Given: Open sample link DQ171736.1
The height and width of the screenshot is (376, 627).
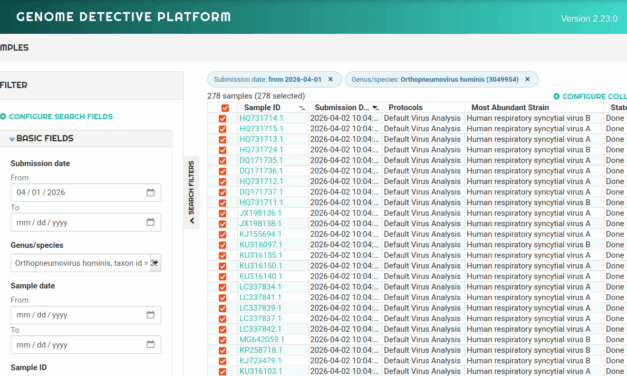Looking at the screenshot, I should (261, 171).
